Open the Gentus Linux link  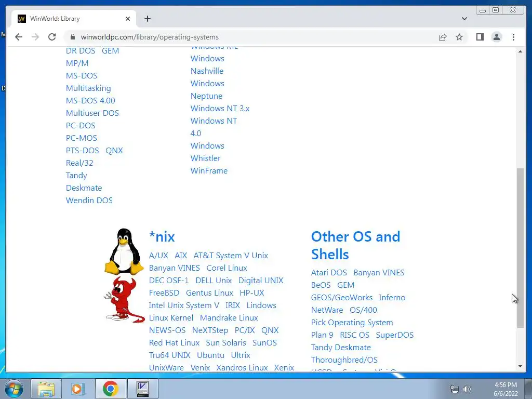point(209,293)
